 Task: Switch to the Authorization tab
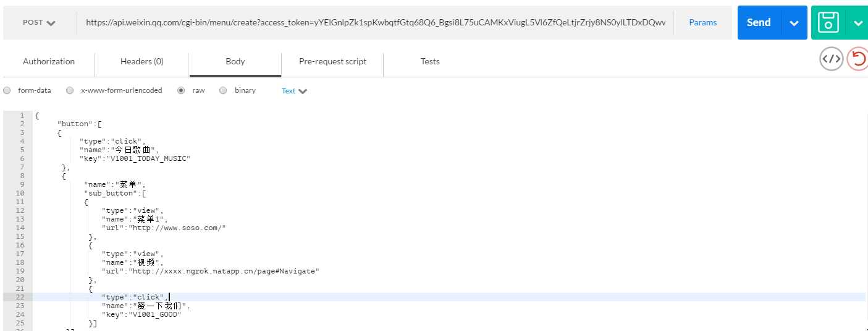click(49, 61)
